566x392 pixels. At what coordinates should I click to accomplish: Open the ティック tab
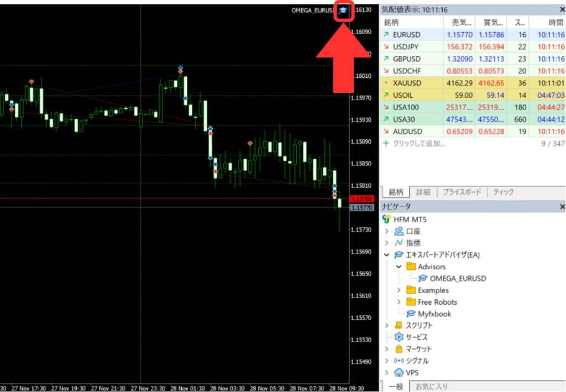(503, 192)
